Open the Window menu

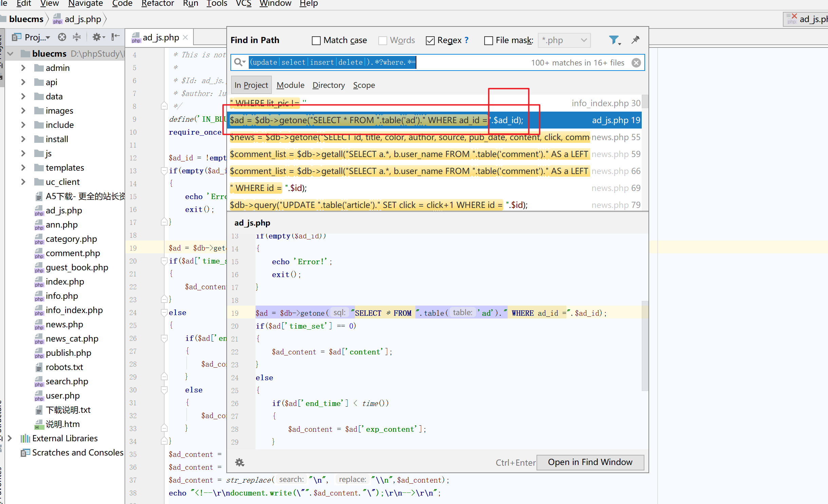[275, 3]
